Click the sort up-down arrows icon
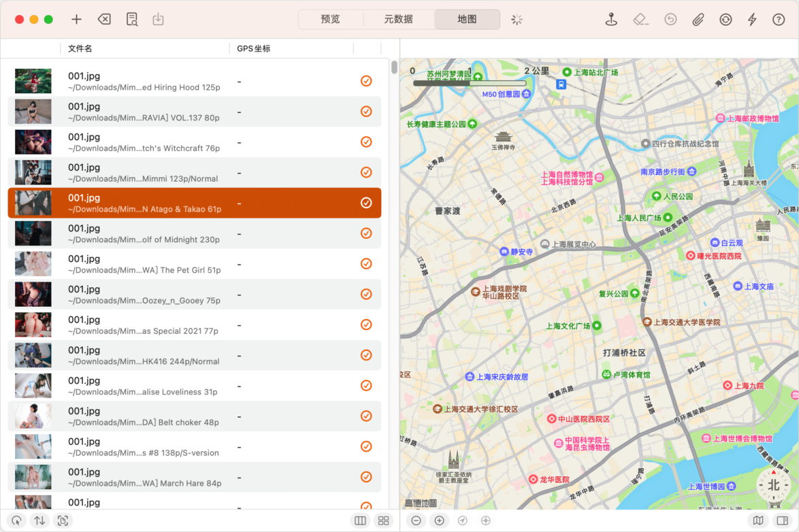 39,520
